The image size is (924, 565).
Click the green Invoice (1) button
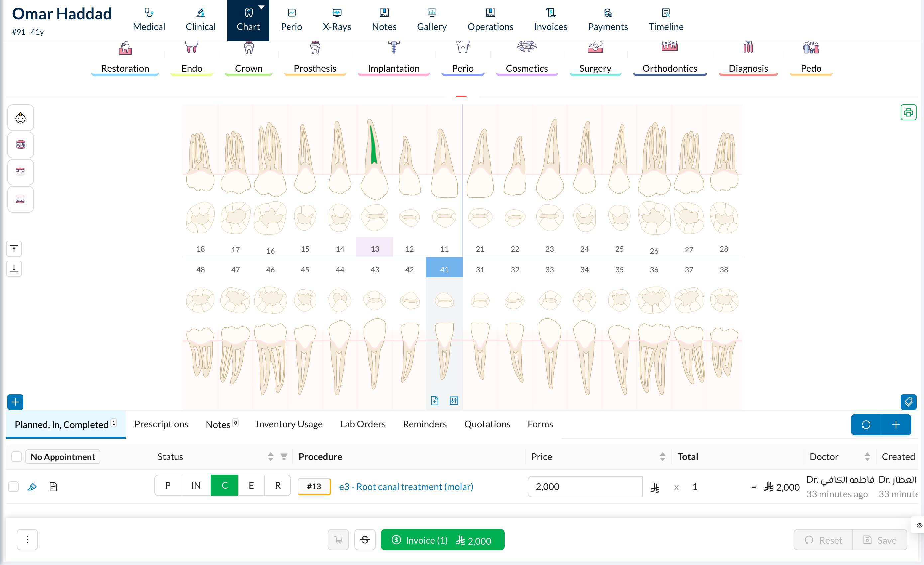point(442,540)
